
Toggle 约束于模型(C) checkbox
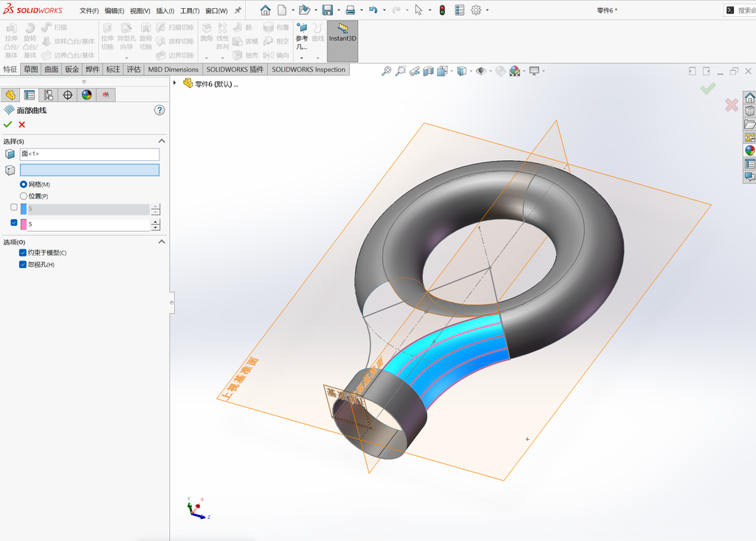[23, 252]
